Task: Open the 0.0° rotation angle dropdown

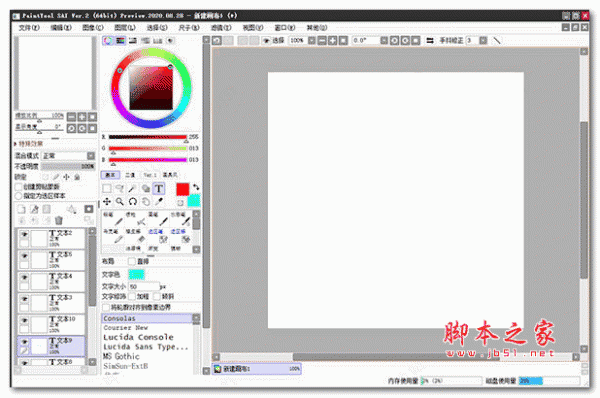Action: pos(384,41)
